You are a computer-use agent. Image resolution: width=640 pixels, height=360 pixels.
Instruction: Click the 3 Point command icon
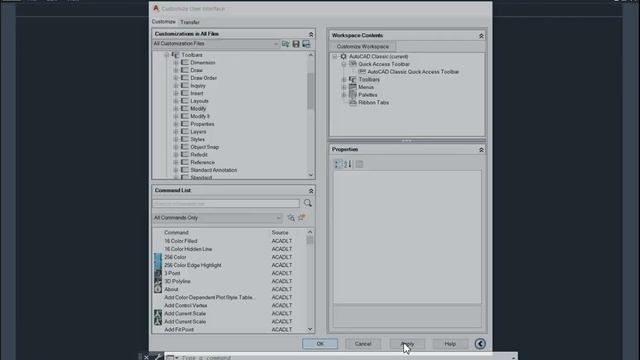[x=158, y=273]
